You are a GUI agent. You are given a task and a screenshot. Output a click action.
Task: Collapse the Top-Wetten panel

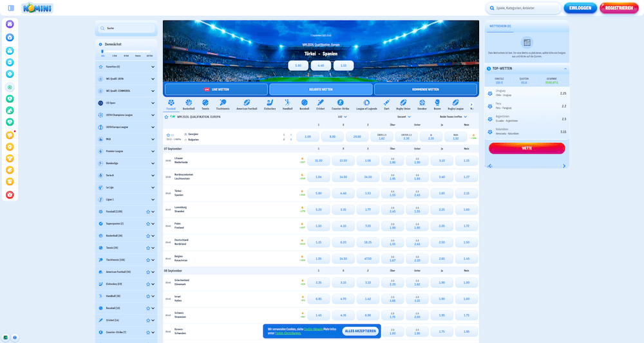click(565, 68)
